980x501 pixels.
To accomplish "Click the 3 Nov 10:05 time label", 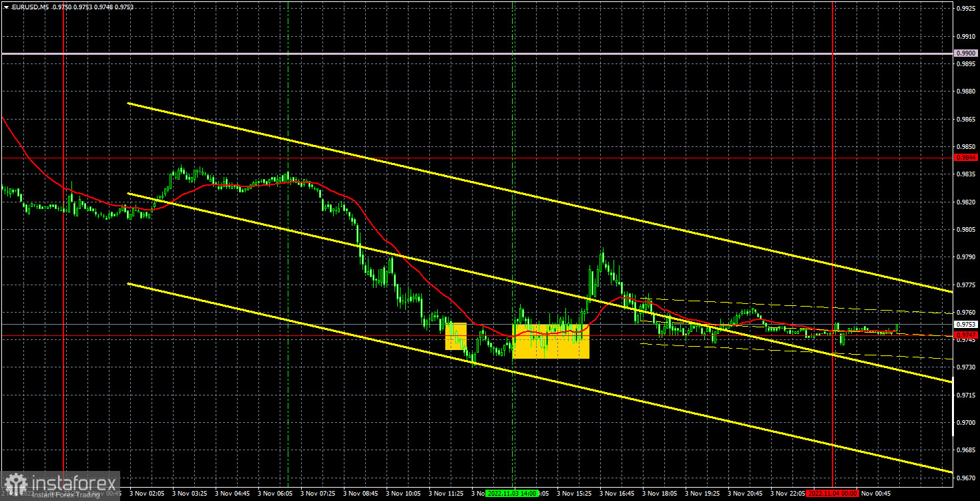I will point(404,494).
